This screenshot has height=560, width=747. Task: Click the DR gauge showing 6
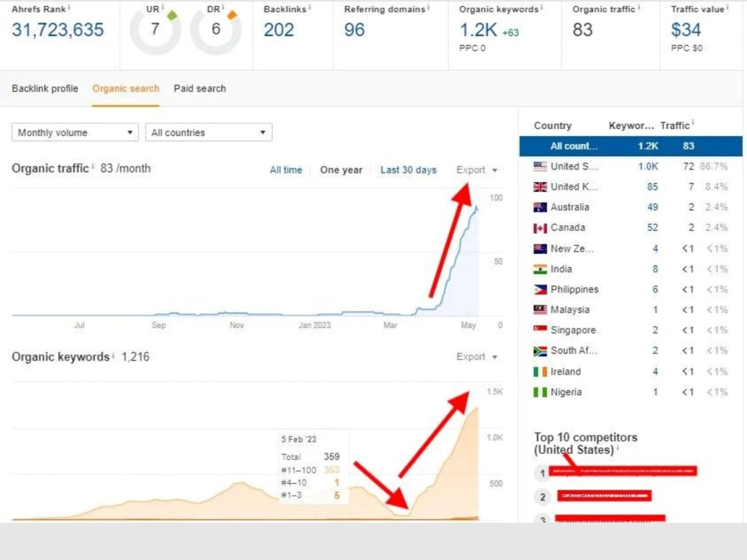click(216, 30)
